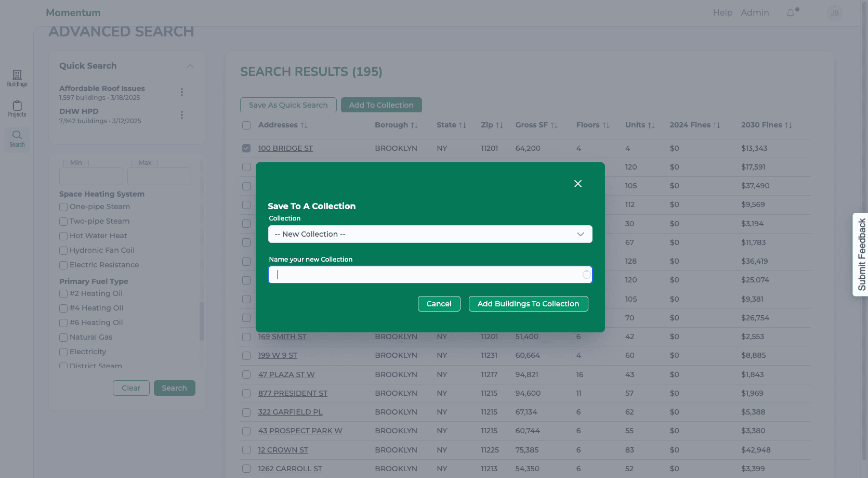The width and height of the screenshot is (868, 478).
Task: Check the Natural Gas fuel type
Action: (x=63, y=338)
